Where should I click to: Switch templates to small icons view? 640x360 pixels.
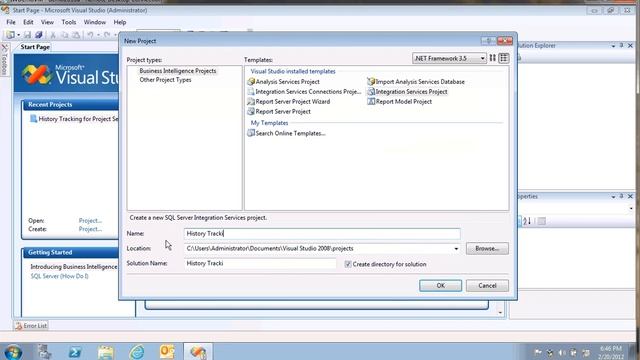504,58
